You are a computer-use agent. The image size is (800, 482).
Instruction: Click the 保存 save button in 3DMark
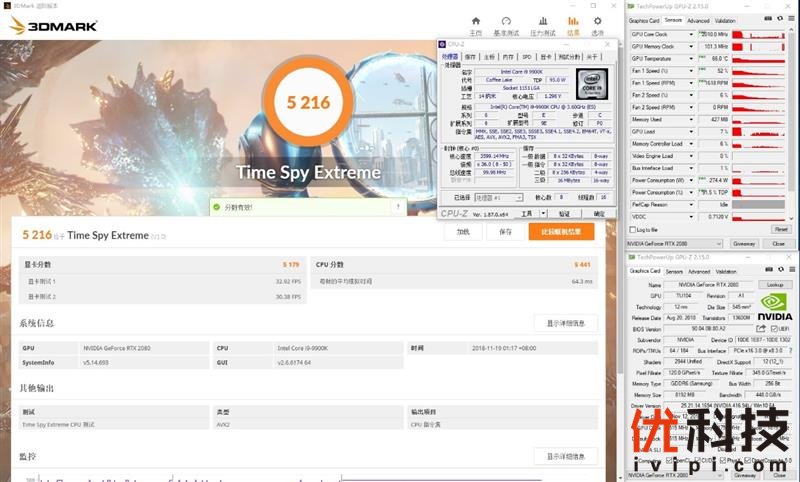tap(506, 232)
